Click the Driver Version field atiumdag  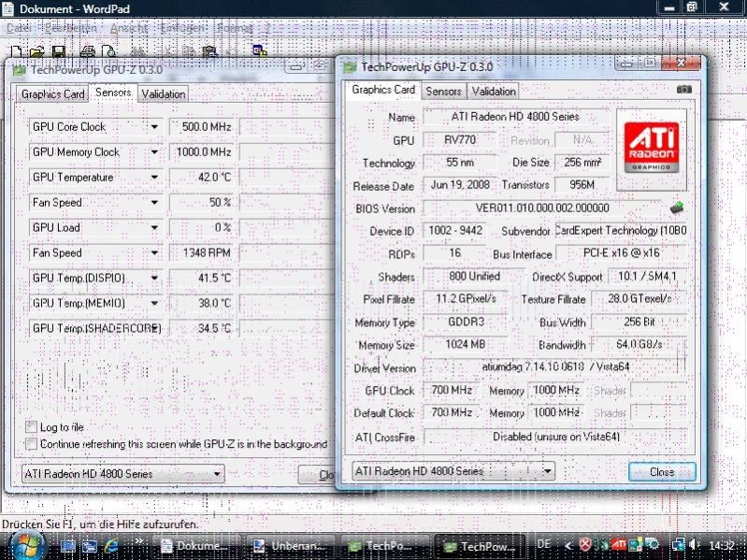coord(554,367)
